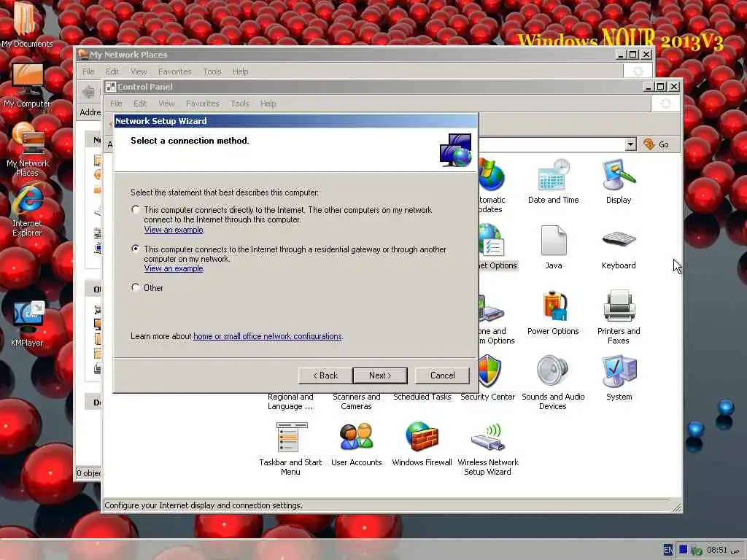Open Control Panel Tools menu
This screenshot has height=560, width=747.
point(239,104)
